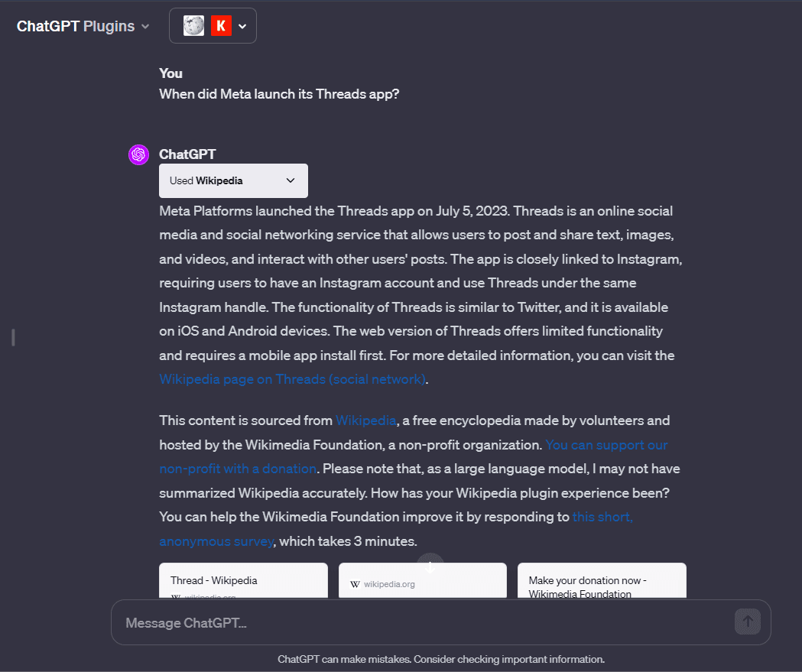Screen dimensions: 802x672
Task: Click the left sidebar expand handle
Action: [x=13, y=336]
